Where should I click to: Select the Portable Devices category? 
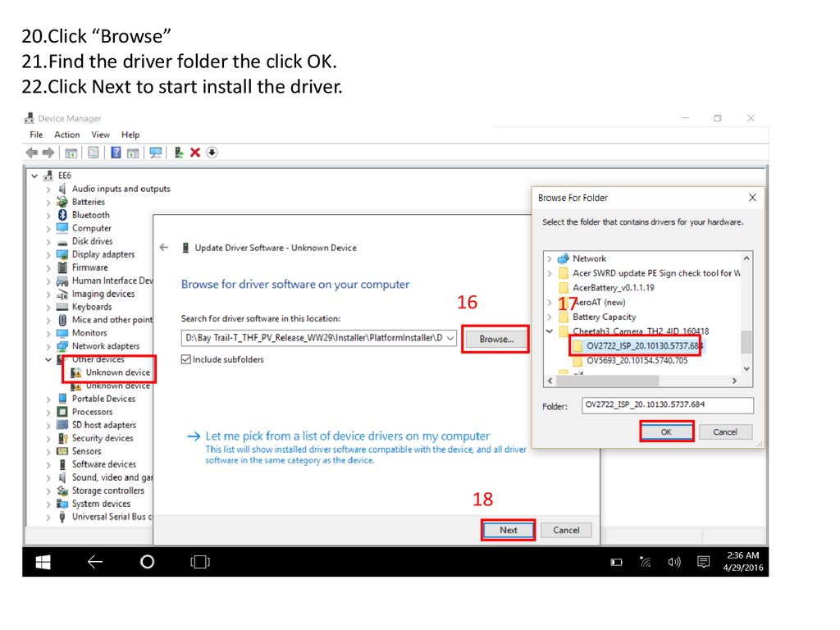pyautogui.click(x=103, y=399)
